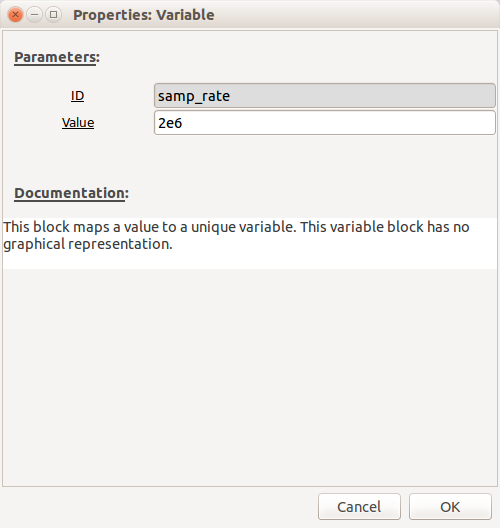Confirm the variable with the OK button
The width and height of the screenshot is (500, 528).
tap(450, 506)
